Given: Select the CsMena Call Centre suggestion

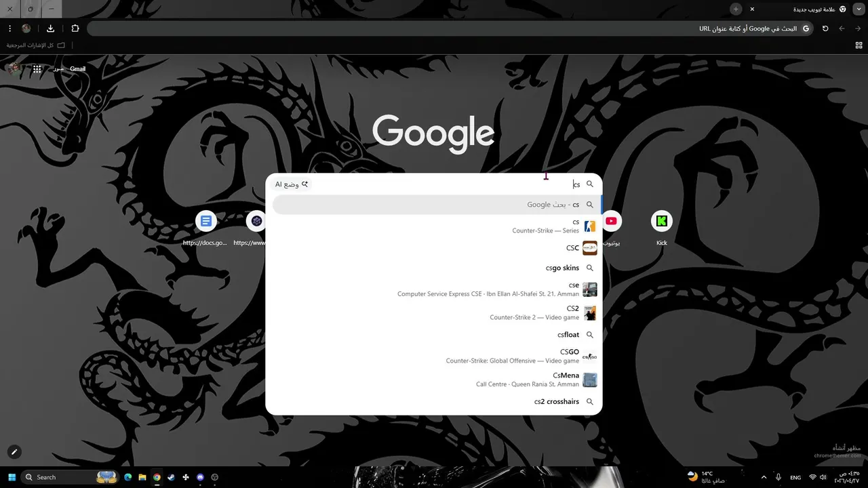Looking at the screenshot, I should pyautogui.click(x=434, y=380).
